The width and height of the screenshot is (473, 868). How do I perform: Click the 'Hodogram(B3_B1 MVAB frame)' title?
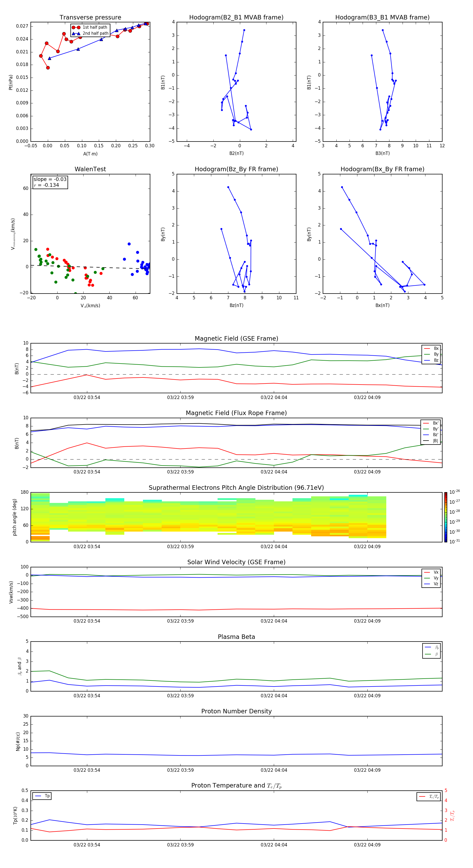pos(382,18)
